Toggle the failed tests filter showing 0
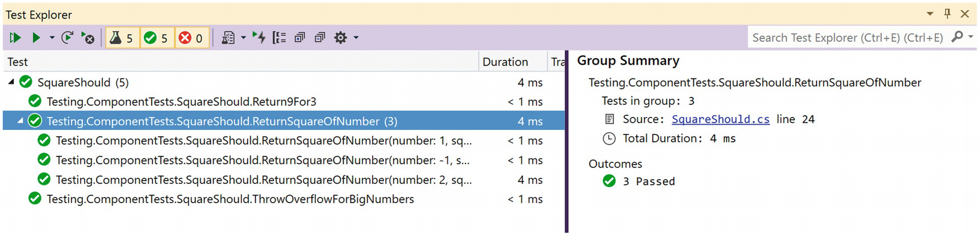The width and height of the screenshot is (980, 236). pyautogui.click(x=191, y=38)
